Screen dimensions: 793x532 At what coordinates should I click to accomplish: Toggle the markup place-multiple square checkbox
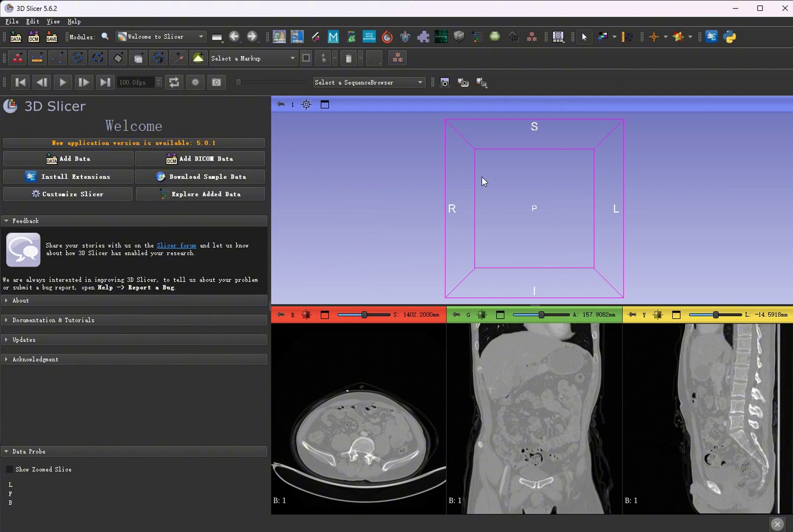click(306, 58)
